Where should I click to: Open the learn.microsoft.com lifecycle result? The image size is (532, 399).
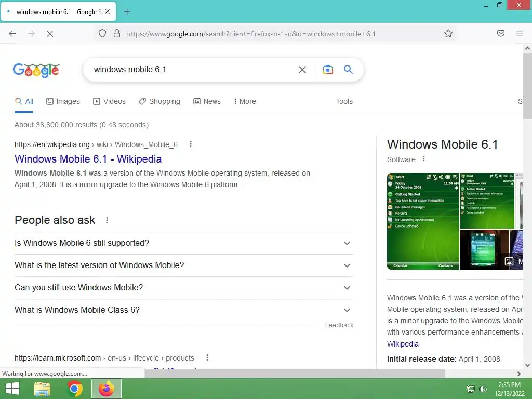[104, 358]
